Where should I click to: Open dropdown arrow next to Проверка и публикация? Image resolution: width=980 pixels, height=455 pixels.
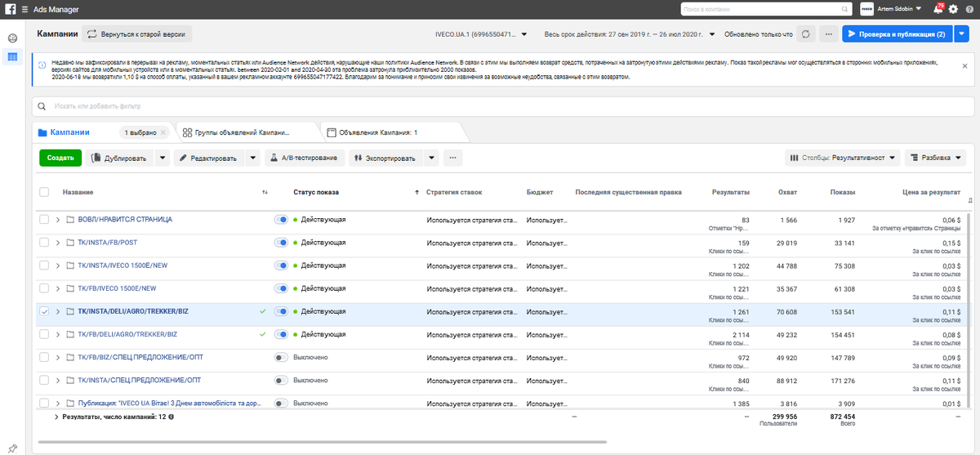point(960,34)
